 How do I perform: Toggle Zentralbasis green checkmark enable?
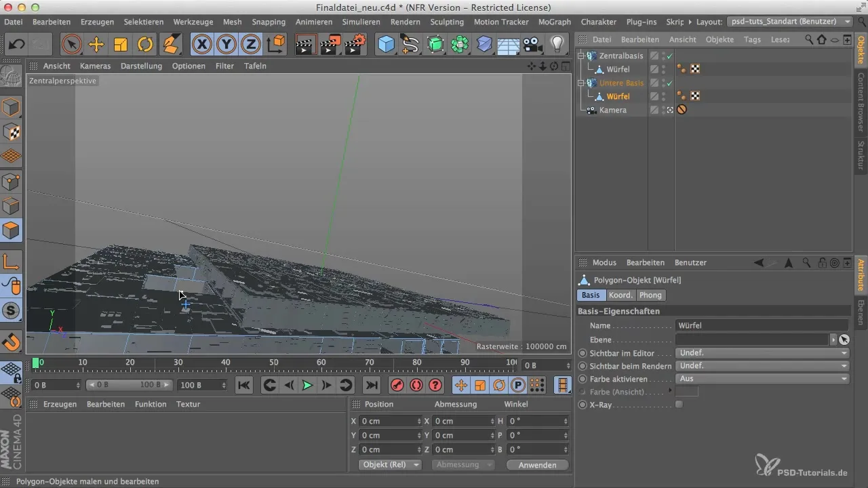tap(669, 56)
